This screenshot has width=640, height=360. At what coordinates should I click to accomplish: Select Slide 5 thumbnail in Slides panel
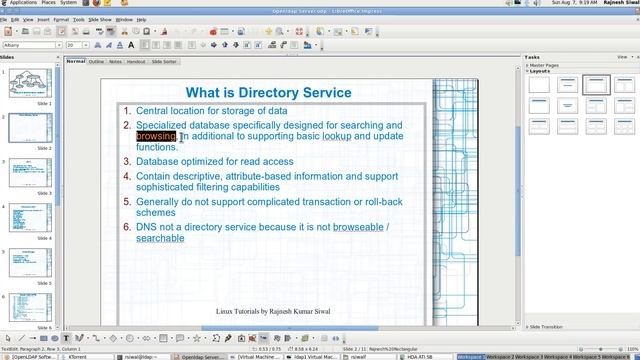[x=31, y=263]
